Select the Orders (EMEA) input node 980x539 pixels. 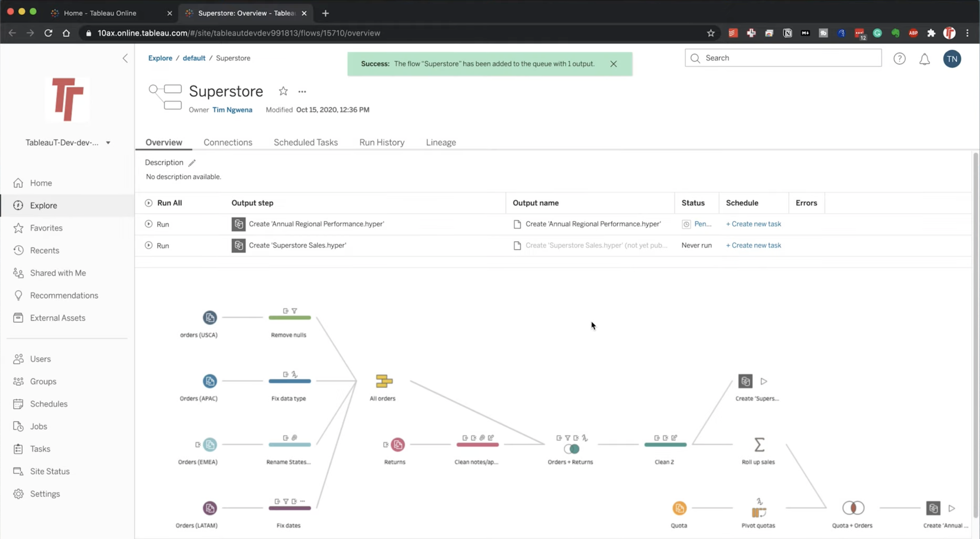210,444
